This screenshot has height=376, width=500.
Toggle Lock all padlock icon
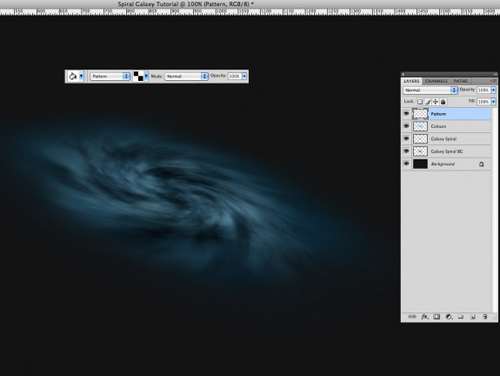point(443,102)
